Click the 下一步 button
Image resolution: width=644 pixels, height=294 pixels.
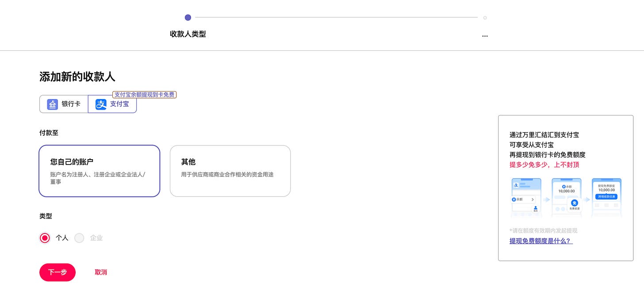coord(57,272)
